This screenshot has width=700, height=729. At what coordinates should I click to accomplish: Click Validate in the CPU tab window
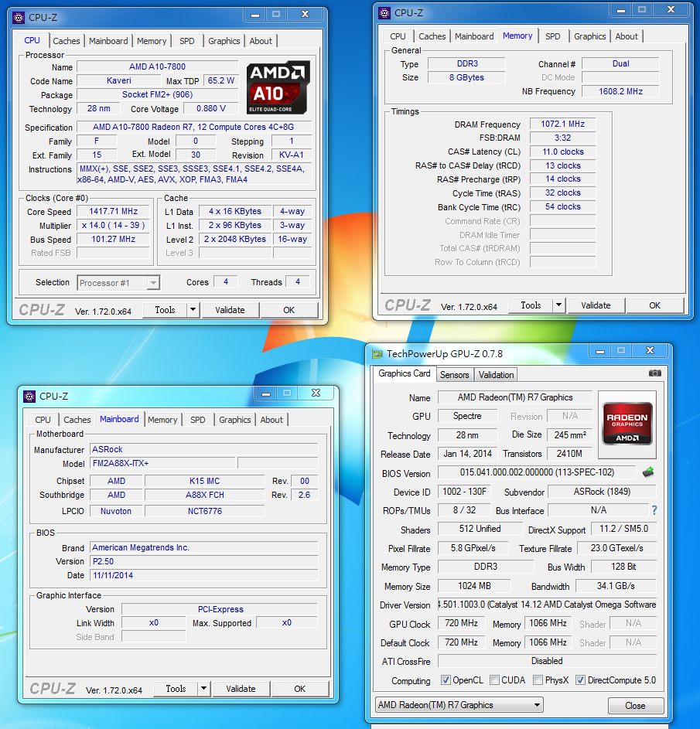click(230, 310)
